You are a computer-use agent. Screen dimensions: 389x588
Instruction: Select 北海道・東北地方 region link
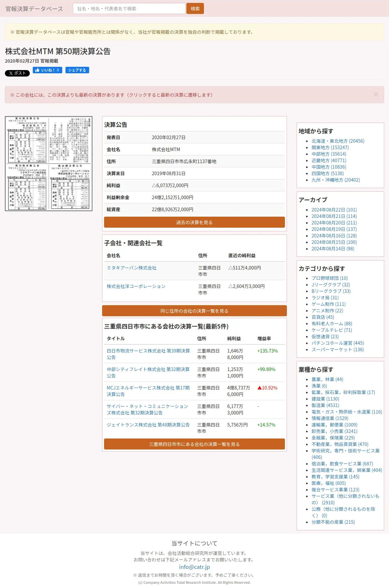pyautogui.click(x=338, y=141)
